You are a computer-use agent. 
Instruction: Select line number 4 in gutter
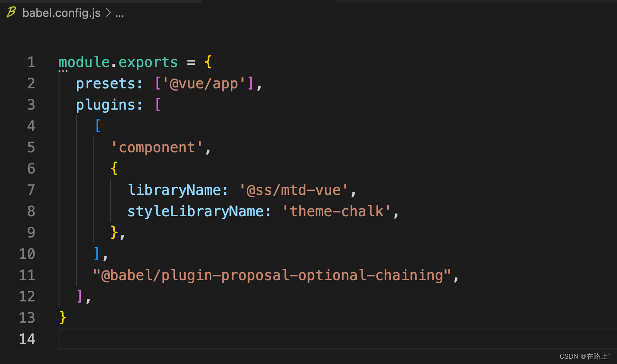pyautogui.click(x=31, y=126)
